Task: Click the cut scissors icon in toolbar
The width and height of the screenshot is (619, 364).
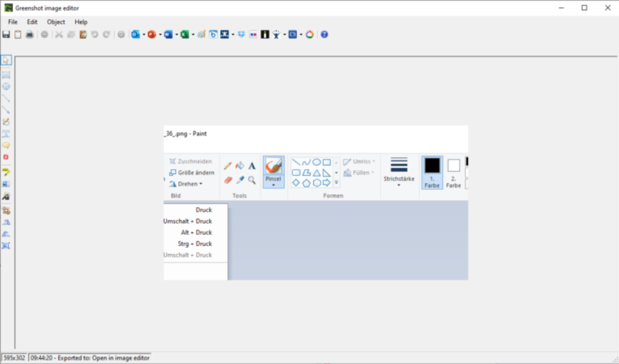Action: click(x=59, y=35)
